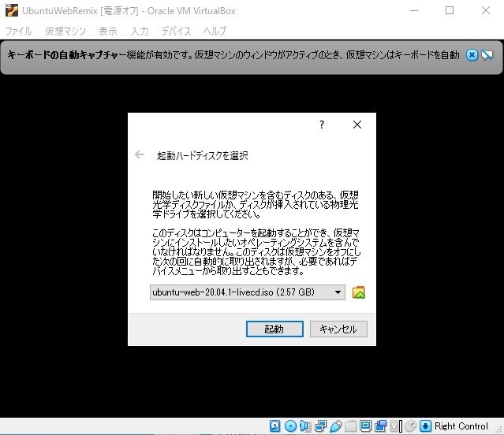Open the デバイス menu
The width and height of the screenshot is (504, 435).
click(176, 32)
